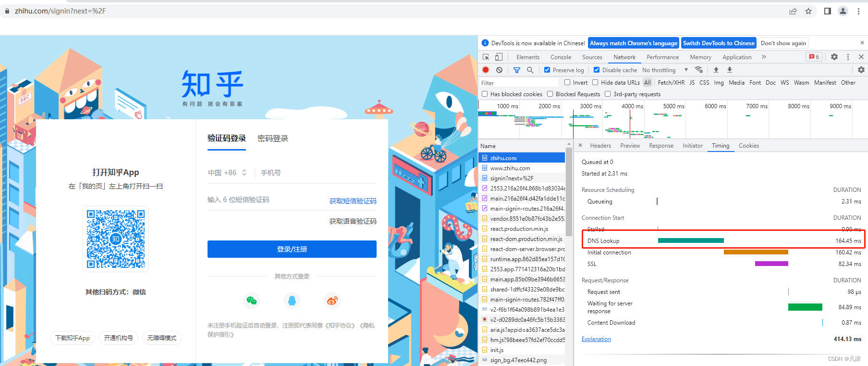
Task: Toggle the network filter funnel icon
Action: [517, 70]
